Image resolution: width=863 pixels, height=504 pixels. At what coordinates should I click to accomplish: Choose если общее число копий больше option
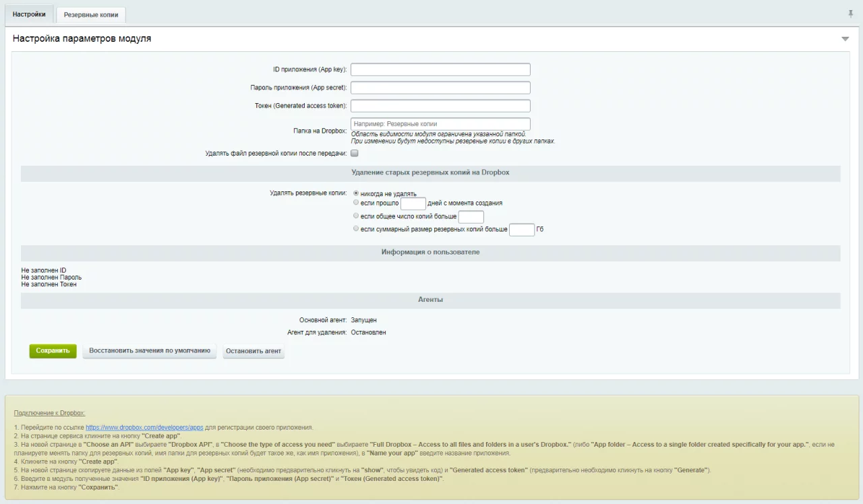356,216
